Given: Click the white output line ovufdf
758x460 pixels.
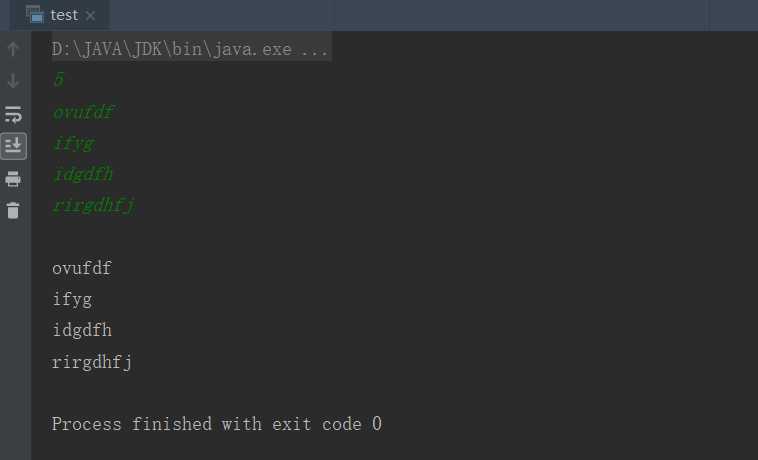Looking at the screenshot, I should [82, 268].
